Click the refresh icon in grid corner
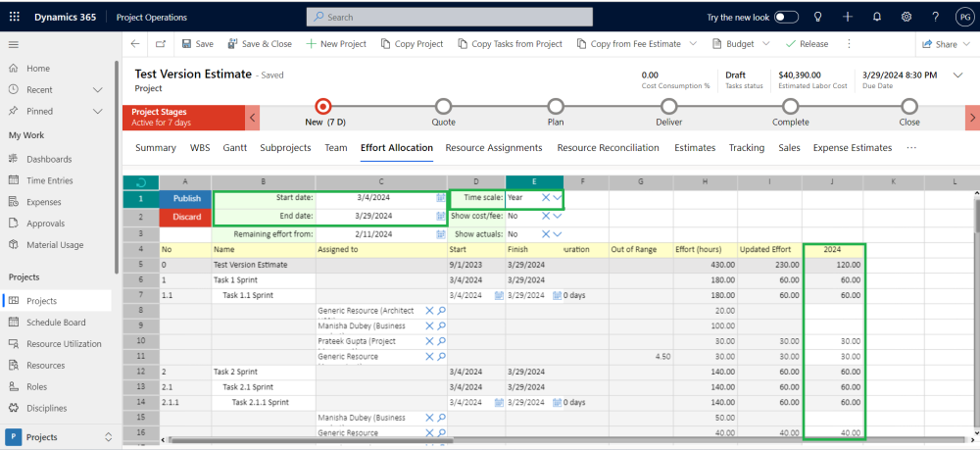This screenshot has width=980, height=450. (140, 182)
